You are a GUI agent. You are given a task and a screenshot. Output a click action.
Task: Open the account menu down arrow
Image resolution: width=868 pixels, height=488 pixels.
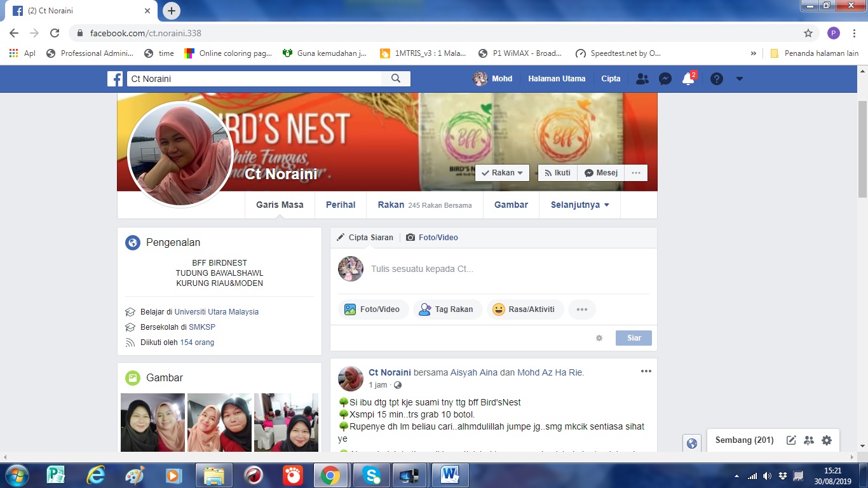(739, 79)
